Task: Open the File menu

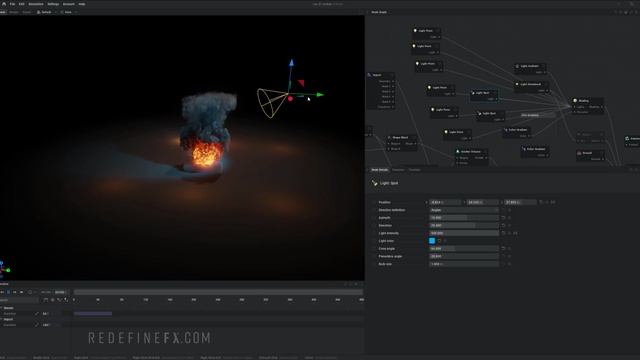Action: [x=12, y=4]
